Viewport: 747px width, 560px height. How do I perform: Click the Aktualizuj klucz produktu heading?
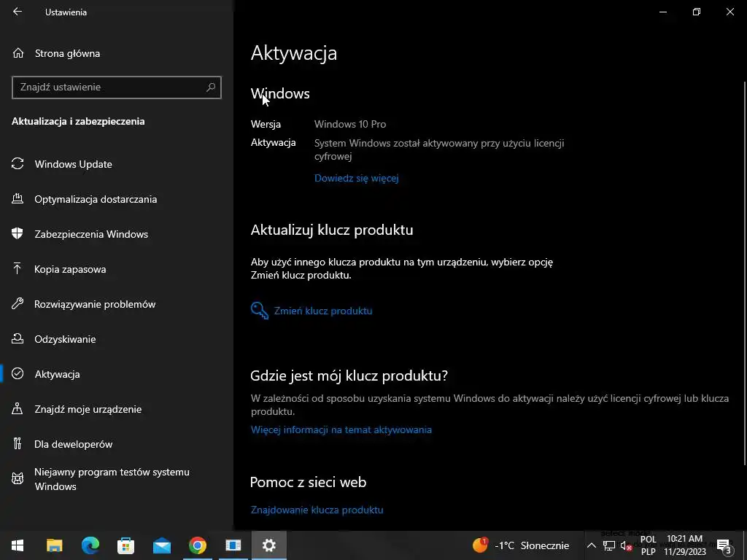(332, 230)
